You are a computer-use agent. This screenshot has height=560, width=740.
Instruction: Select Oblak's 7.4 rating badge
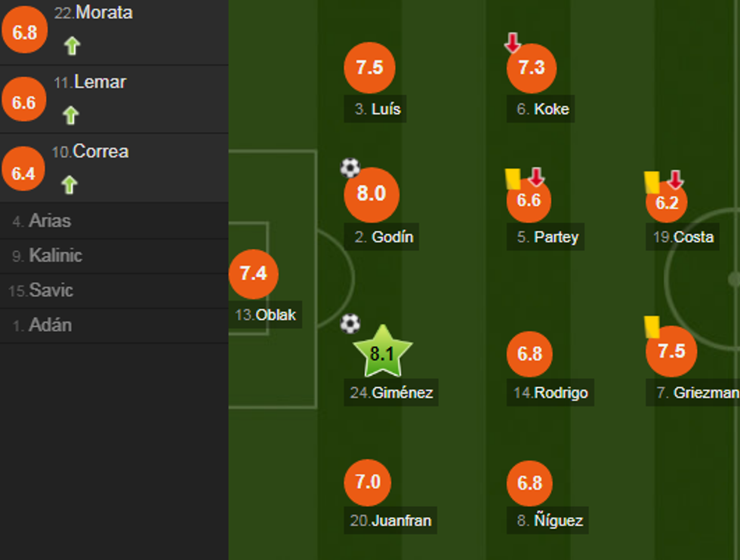253,273
